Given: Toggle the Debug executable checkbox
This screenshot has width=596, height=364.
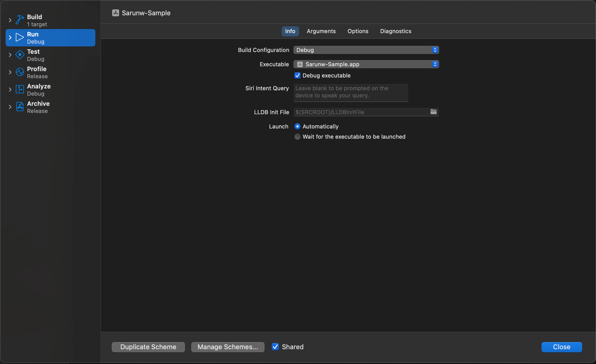Looking at the screenshot, I should (x=297, y=75).
